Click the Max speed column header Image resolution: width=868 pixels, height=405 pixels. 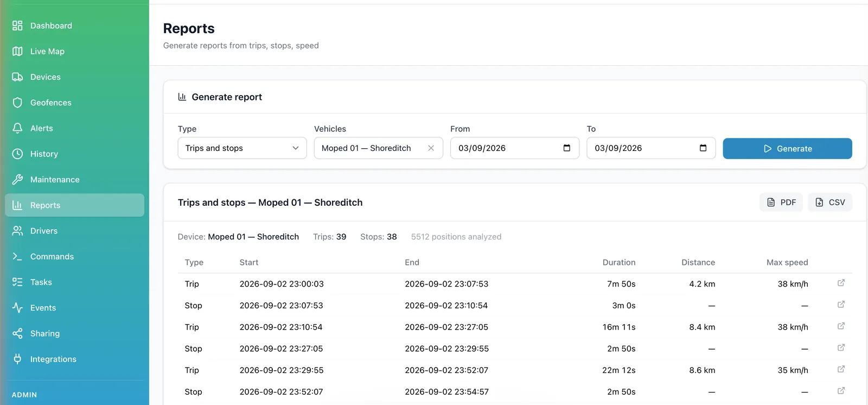click(x=787, y=262)
